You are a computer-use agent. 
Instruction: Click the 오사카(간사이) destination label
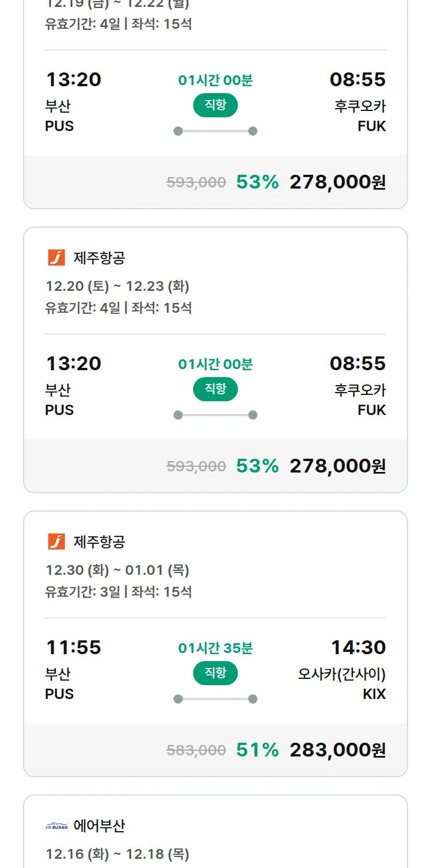point(341,674)
